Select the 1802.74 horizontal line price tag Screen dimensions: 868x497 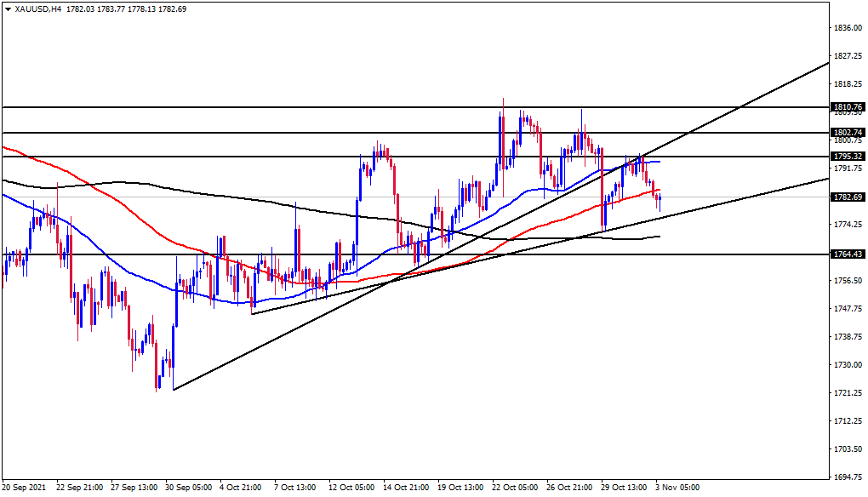pyautogui.click(x=848, y=132)
